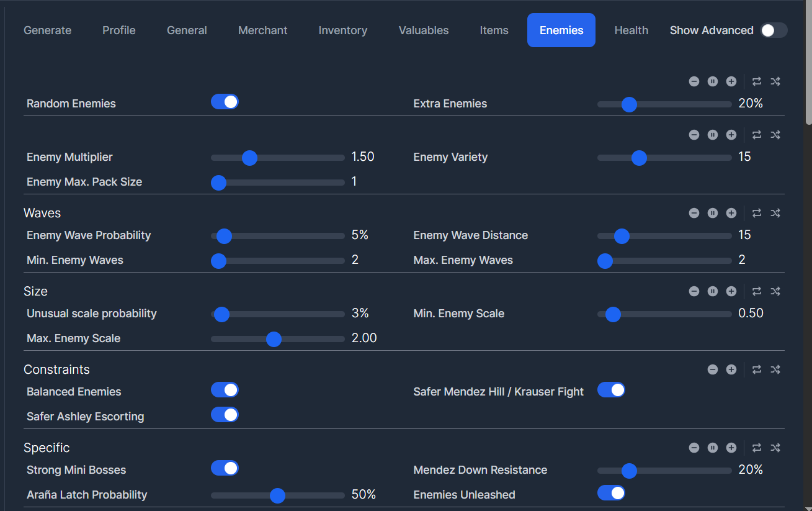Click the repeat arrows icon above Extra Enemies

(757, 81)
